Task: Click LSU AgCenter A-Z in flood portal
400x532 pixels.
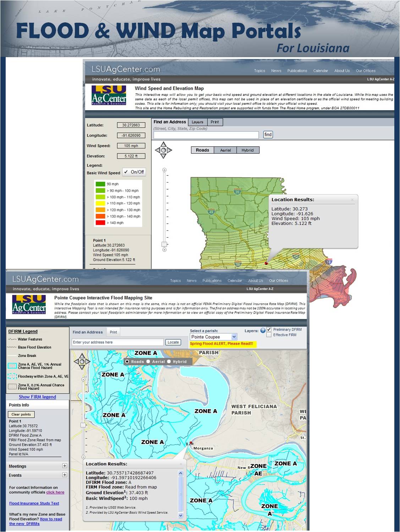Action: point(260,289)
